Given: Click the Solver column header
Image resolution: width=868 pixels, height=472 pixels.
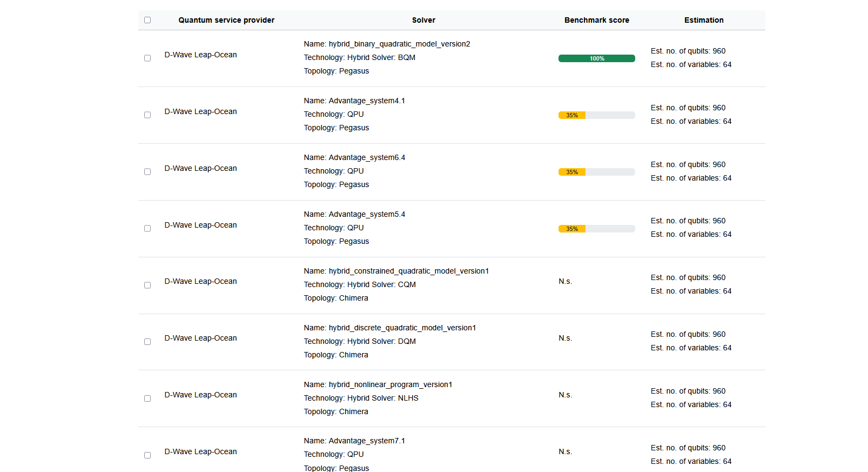Looking at the screenshot, I should click(x=423, y=20).
